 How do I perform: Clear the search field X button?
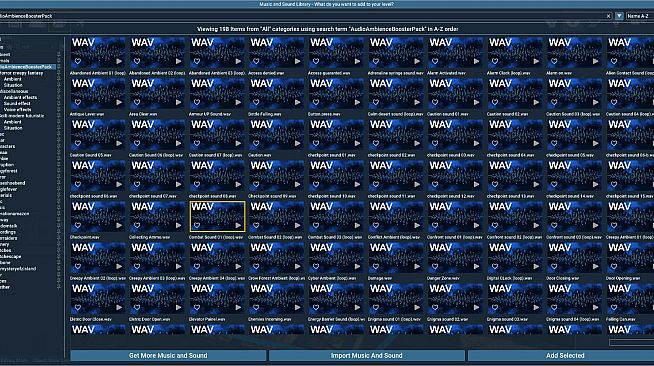[x=609, y=16]
